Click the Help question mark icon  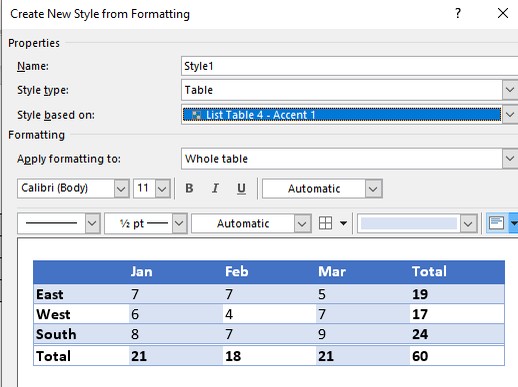(x=458, y=13)
